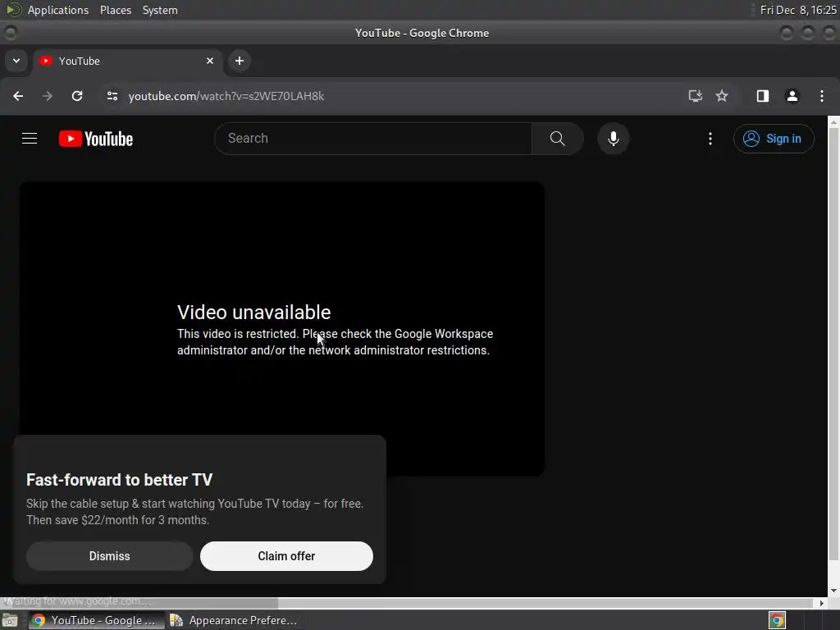The width and height of the screenshot is (840, 630).
Task: Select the YouTube browser tab
Action: pos(128,61)
